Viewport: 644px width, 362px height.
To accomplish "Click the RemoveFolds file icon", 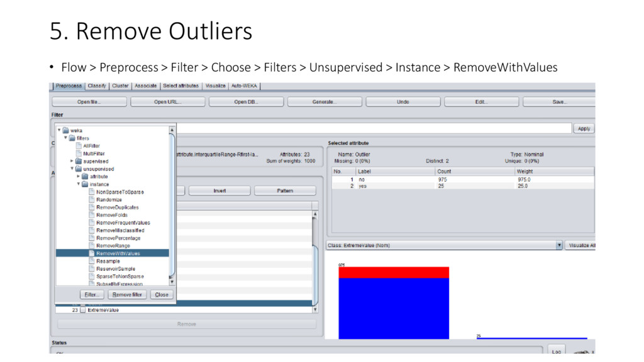I will point(92,215).
